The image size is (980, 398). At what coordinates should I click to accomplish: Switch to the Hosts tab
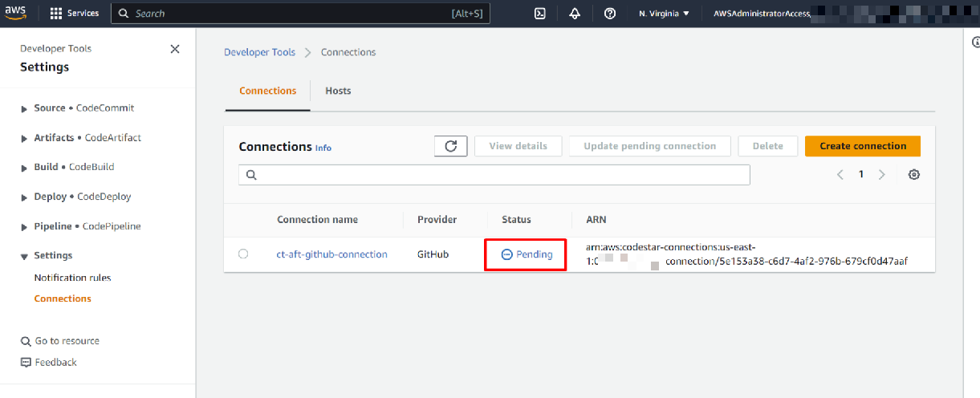click(x=338, y=91)
